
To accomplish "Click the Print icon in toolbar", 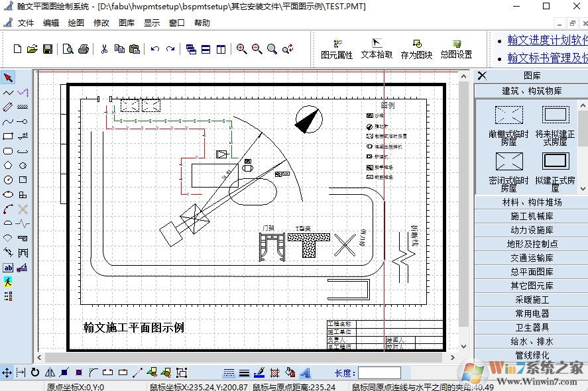I will click(84, 49).
